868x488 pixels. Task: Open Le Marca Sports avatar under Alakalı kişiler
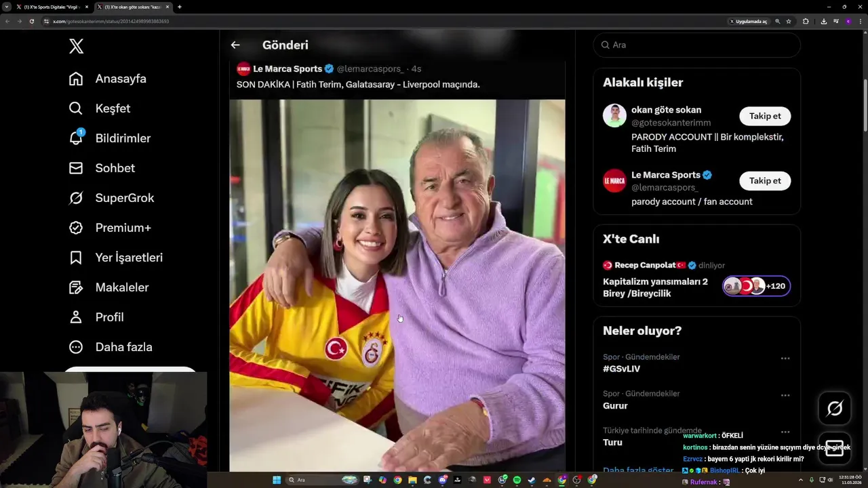coord(614,181)
